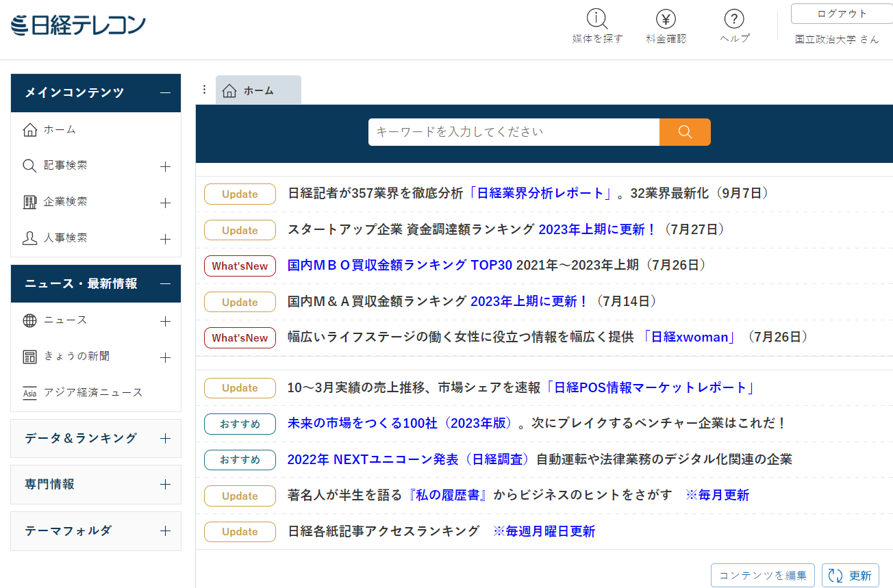
Task: Expand 人事検索 plus icon
Action: pos(165,239)
